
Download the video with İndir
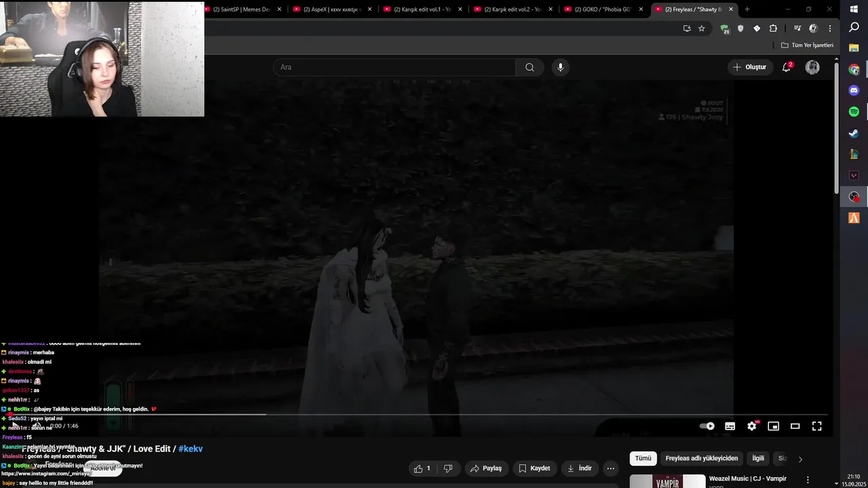pos(580,468)
